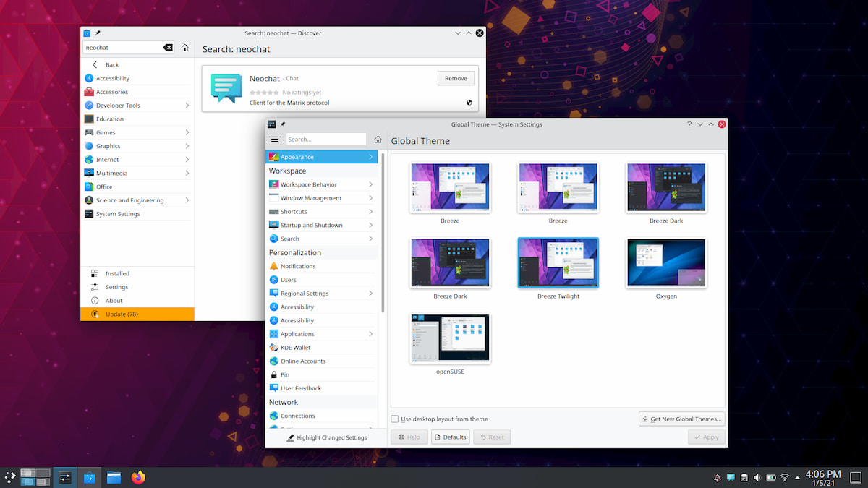Select KDE Wallet settings

tap(298, 347)
